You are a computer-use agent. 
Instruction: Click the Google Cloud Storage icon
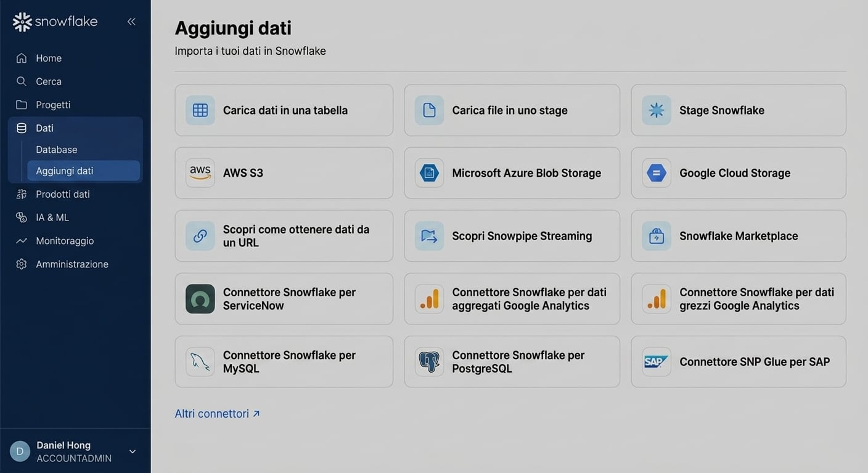[657, 173]
